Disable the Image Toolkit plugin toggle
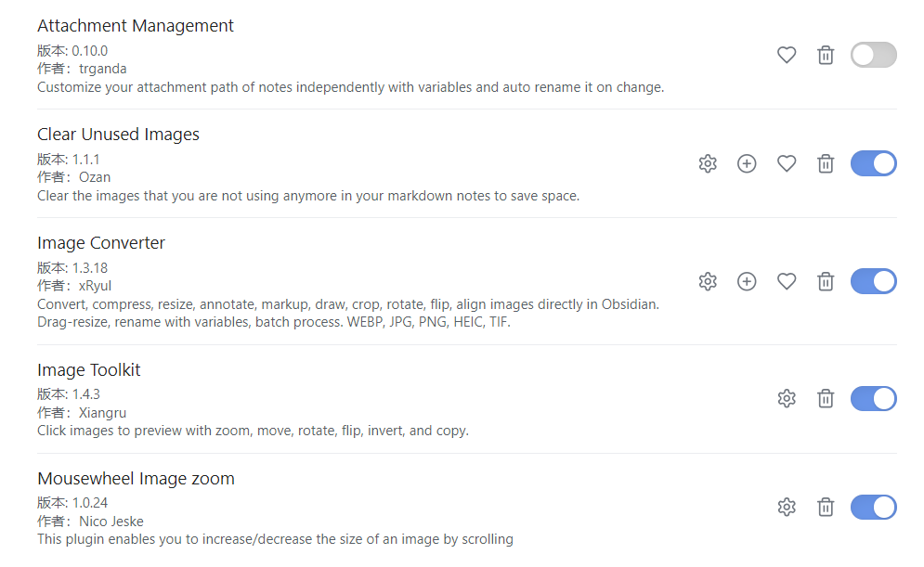The height and width of the screenshot is (567, 924). click(873, 398)
